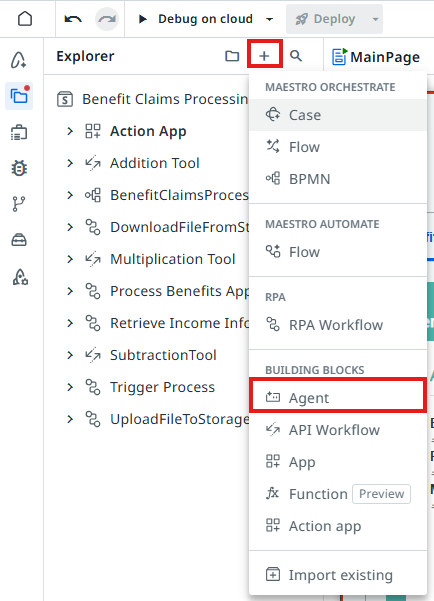
Task: Select the Explorer sidebar icon
Action: click(x=19, y=96)
